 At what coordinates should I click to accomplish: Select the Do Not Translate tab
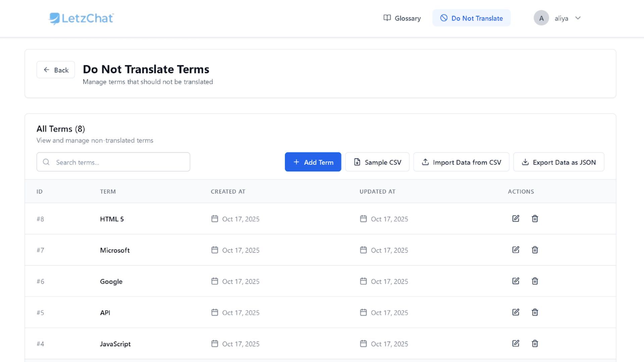pos(471,18)
